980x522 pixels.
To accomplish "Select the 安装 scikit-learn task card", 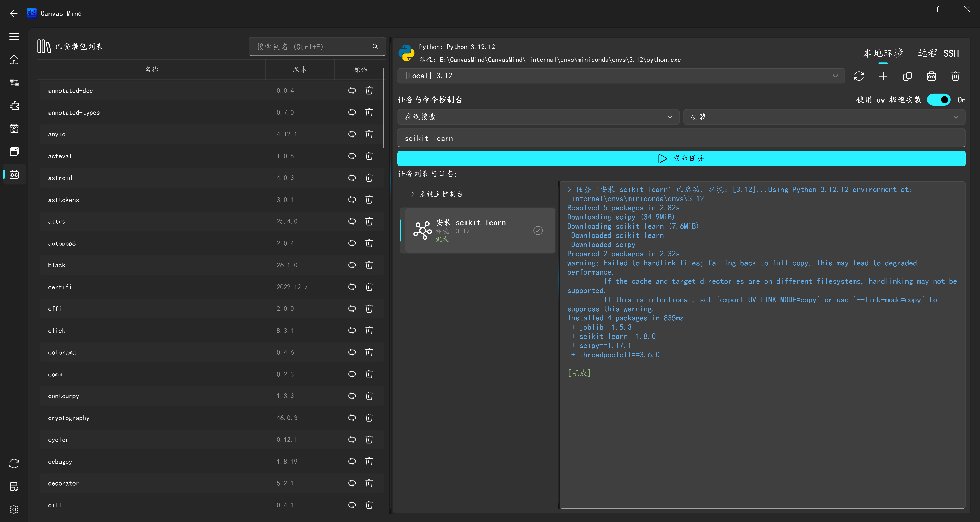I will [479, 230].
